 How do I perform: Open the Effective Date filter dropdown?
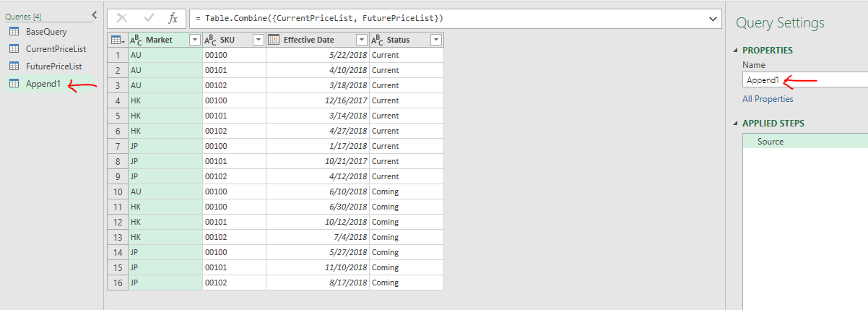coord(361,40)
